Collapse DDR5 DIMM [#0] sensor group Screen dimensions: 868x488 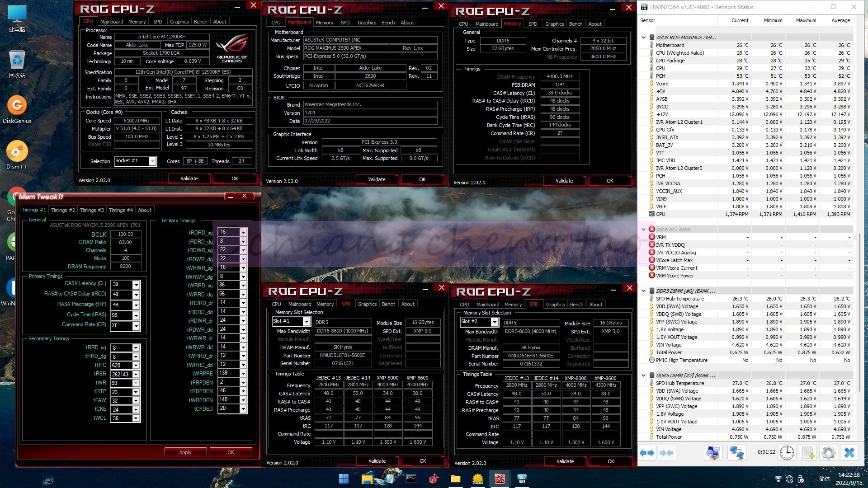(x=643, y=291)
